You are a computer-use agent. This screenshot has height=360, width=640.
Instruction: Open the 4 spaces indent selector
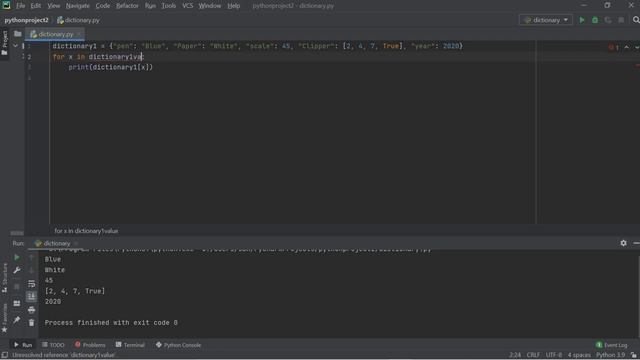579,355
